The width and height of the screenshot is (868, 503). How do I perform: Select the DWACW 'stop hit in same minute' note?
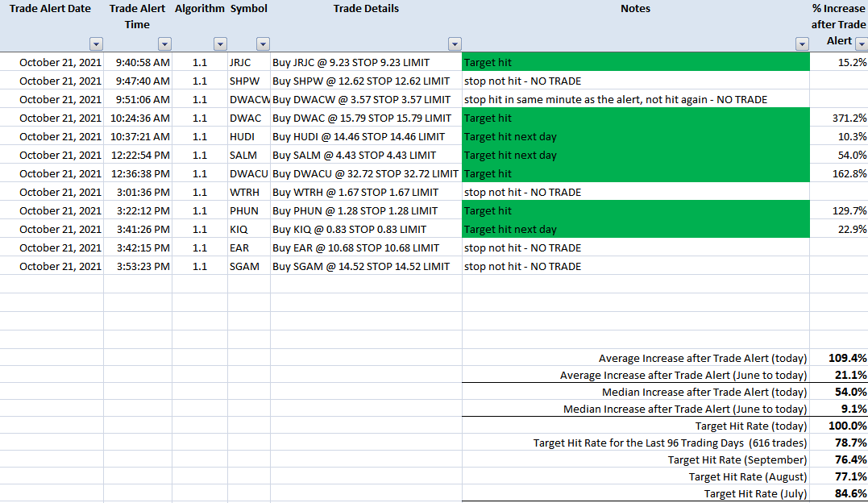(636, 100)
